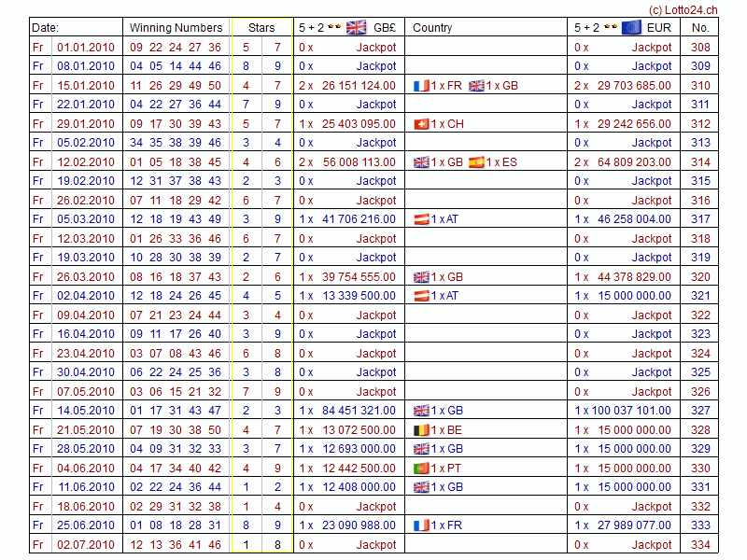Viewport: 747px width, 560px height.
Task: Click the Spanish flag in the 12.02.2010 row
Action: click(x=476, y=162)
